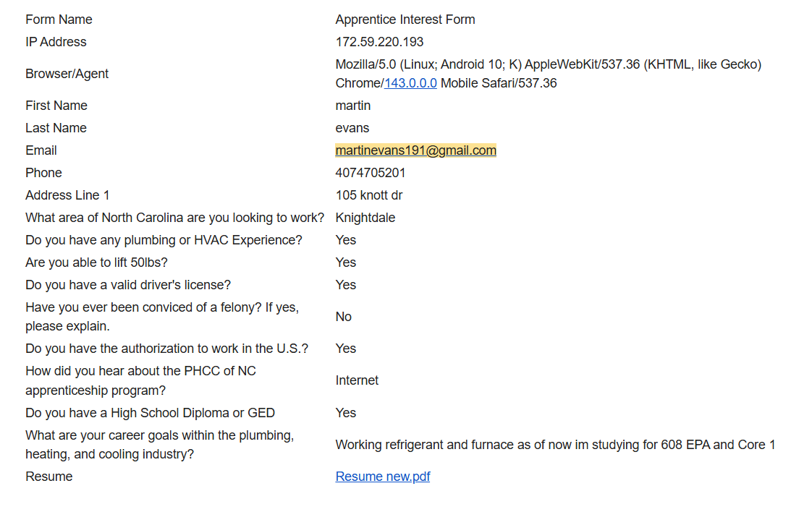Click the Resume field label
The width and height of the screenshot is (812, 512).
pos(49,477)
